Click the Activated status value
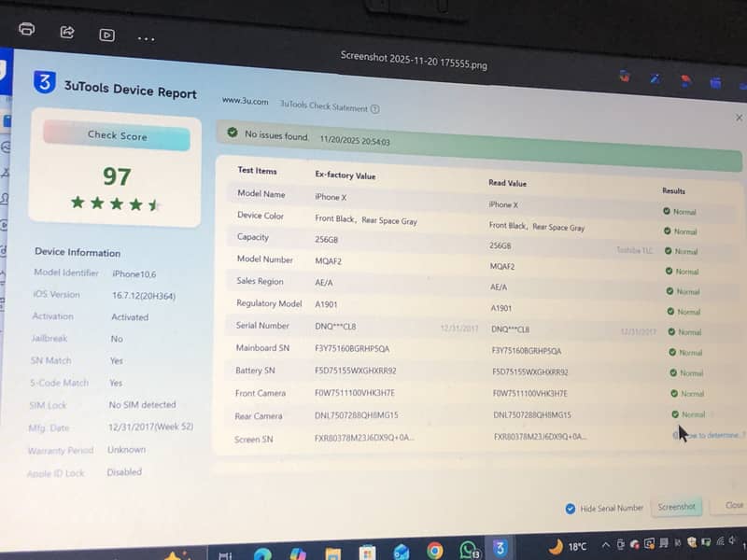747x560 pixels. tap(130, 317)
